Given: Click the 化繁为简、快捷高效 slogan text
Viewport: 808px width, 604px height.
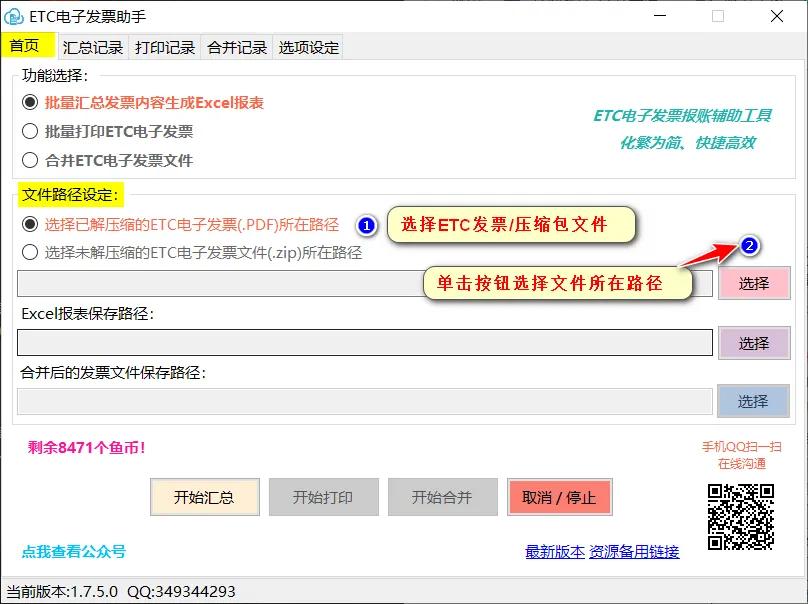Looking at the screenshot, I should tap(688, 142).
